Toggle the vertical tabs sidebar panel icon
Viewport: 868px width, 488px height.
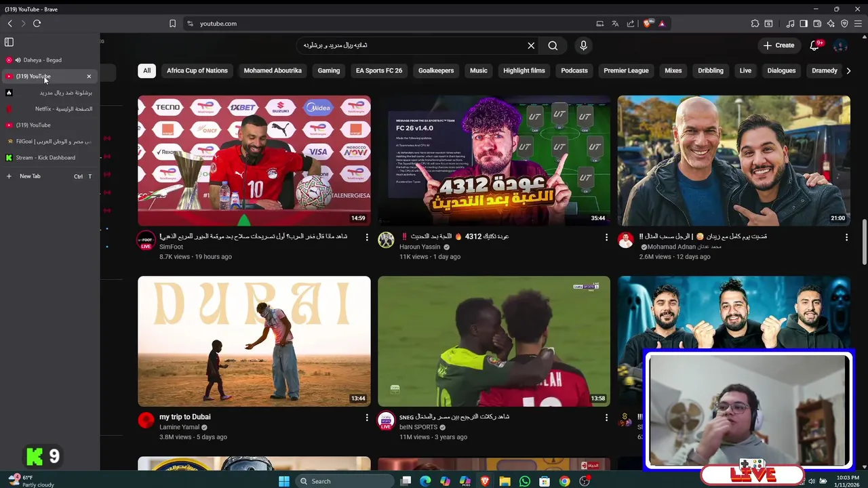tap(9, 42)
